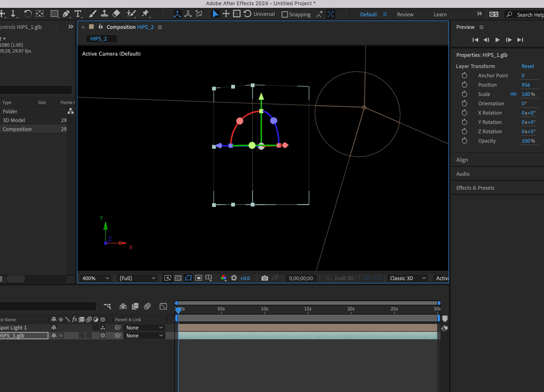Select the Eraser tool

116,14
